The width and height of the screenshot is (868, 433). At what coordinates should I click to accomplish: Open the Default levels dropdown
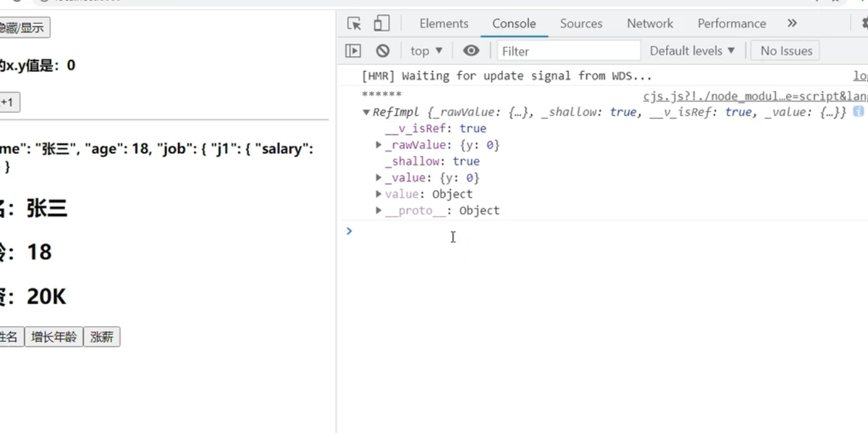pos(692,51)
